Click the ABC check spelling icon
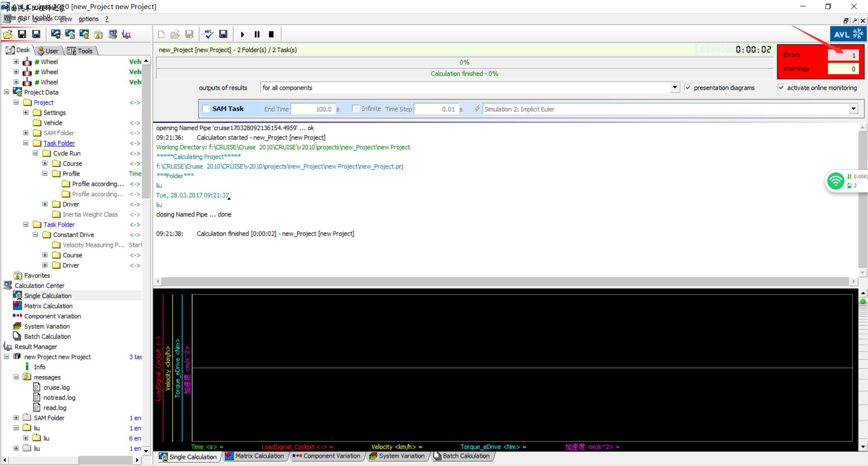Image resolution: width=868 pixels, height=466 pixels. click(x=209, y=34)
